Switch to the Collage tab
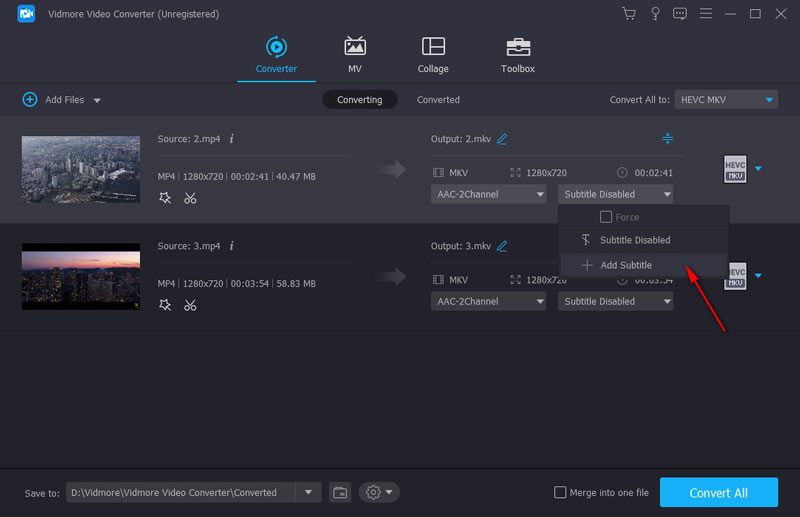The height and width of the screenshot is (517, 800). pyautogui.click(x=433, y=55)
